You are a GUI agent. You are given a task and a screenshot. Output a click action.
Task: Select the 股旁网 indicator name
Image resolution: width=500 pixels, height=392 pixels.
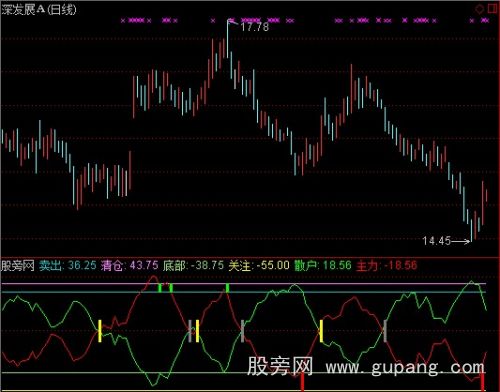pyautogui.click(x=18, y=266)
